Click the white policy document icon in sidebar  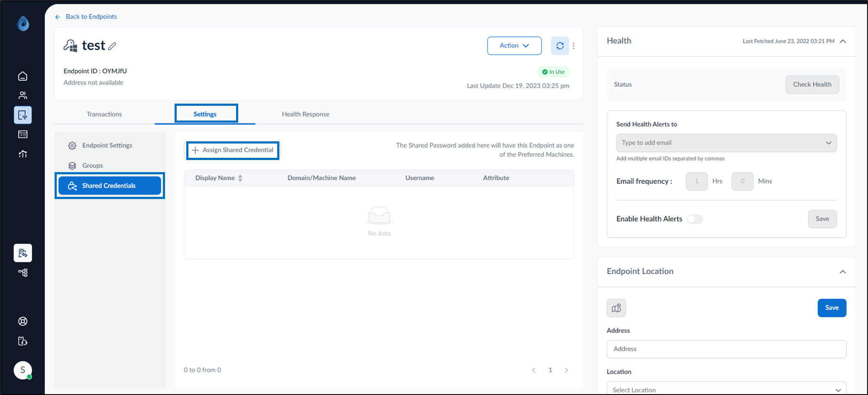tap(23, 253)
